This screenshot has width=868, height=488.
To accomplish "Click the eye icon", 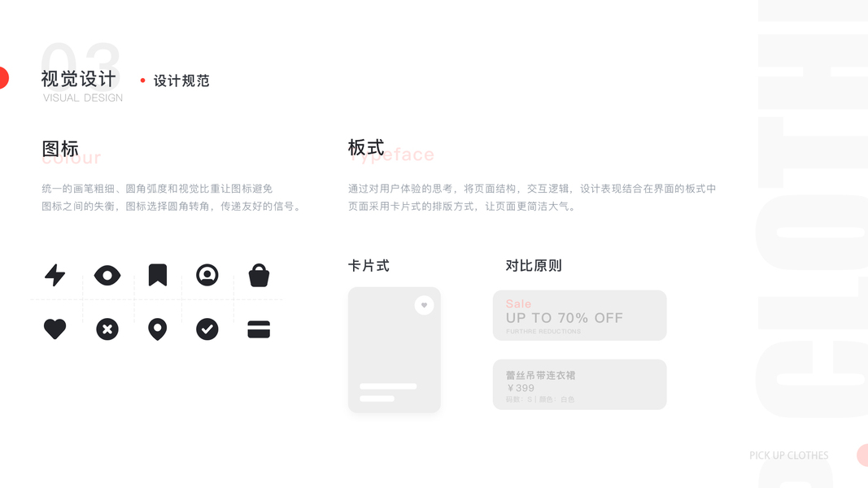I will (107, 275).
